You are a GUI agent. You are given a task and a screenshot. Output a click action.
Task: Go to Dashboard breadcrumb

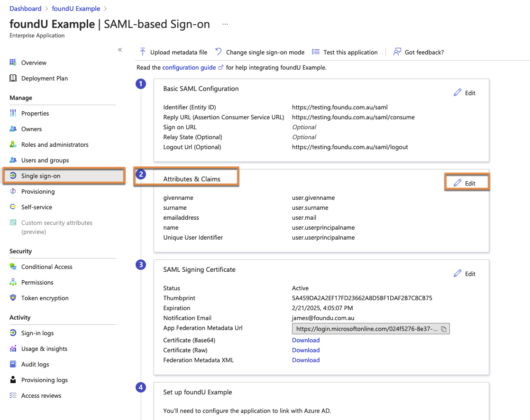(25, 9)
